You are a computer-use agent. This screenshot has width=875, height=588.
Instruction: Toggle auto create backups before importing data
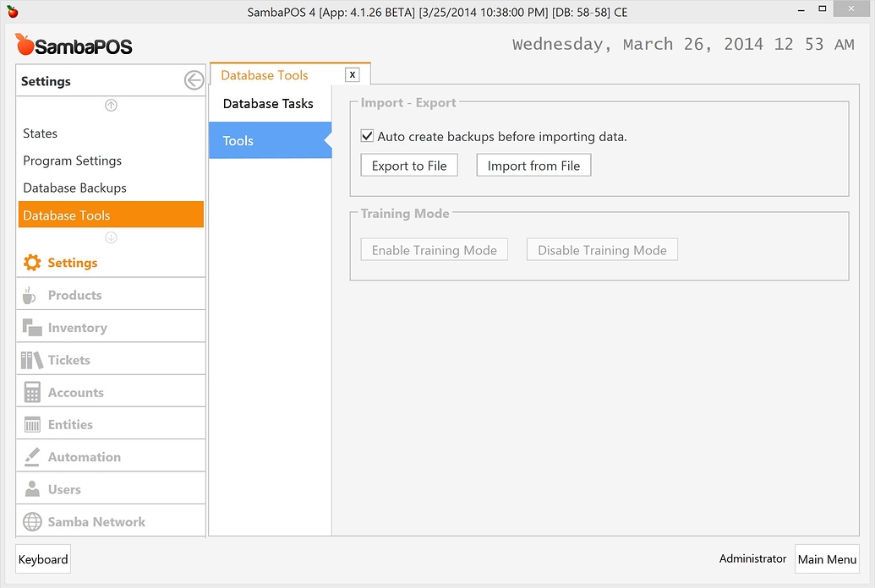[x=367, y=135]
